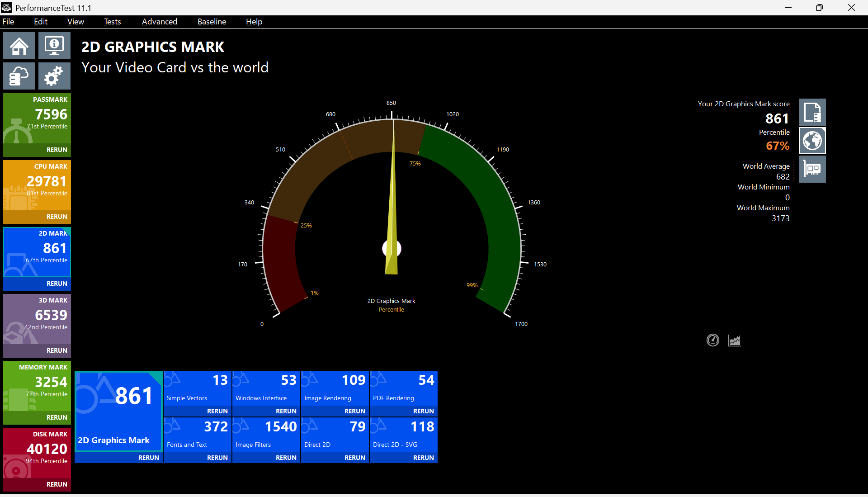Image resolution: width=868 pixels, height=497 pixels.
Task: Select the large 2D Graphics Mark tile
Action: coord(118,411)
